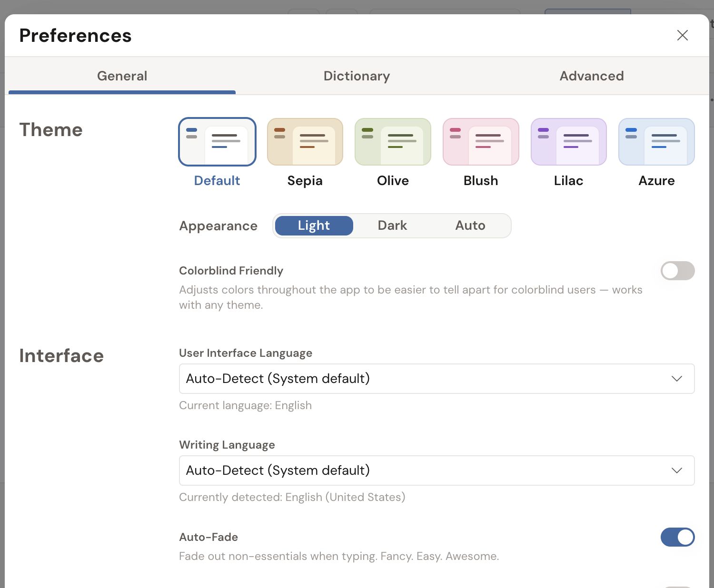Open the General tab
Image resolution: width=714 pixels, height=588 pixels.
pos(122,76)
